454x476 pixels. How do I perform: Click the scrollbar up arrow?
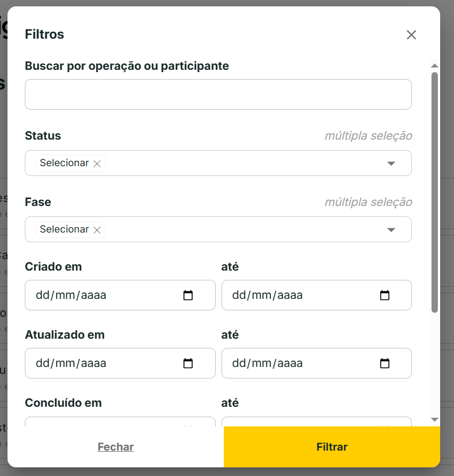point(435,66)
